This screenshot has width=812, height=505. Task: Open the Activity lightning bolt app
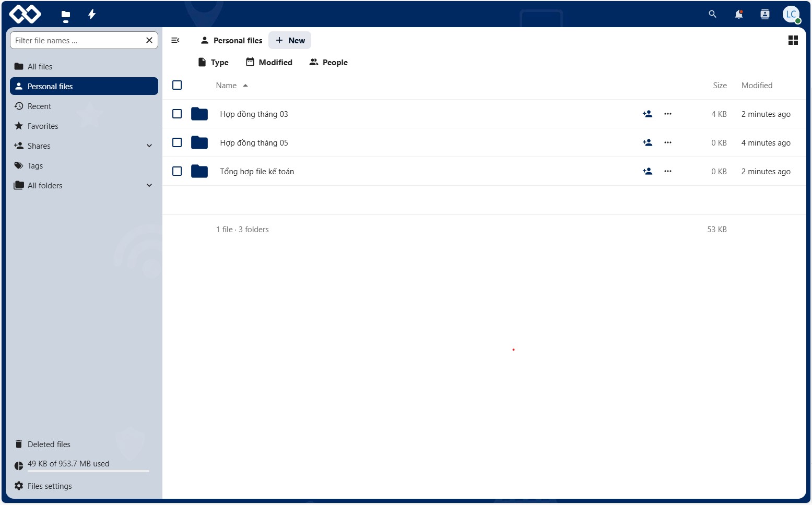pyautogui.click(x=92, y=14)
